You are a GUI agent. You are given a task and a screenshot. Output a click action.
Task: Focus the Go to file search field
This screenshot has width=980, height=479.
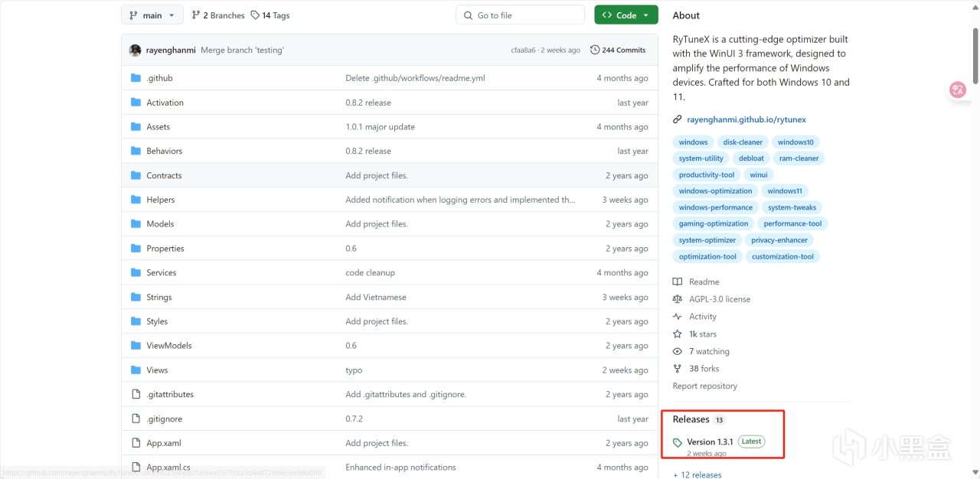click(520, 15)
